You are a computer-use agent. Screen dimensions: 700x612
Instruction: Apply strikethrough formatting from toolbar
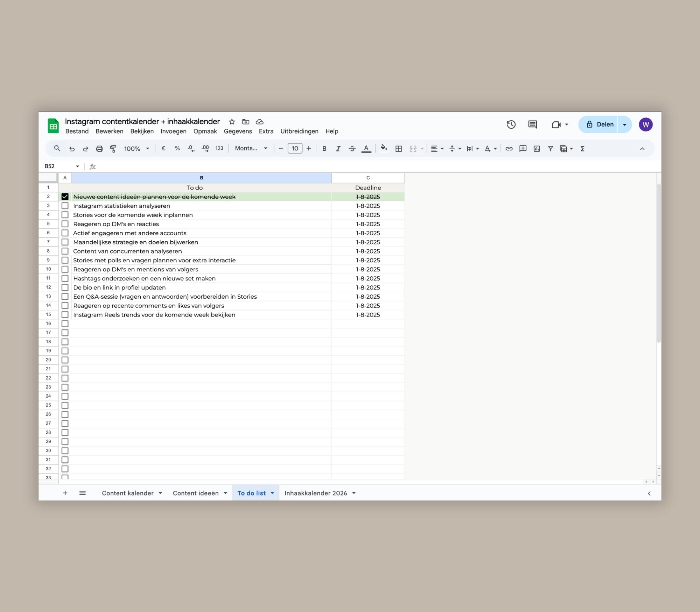(352, 149)
